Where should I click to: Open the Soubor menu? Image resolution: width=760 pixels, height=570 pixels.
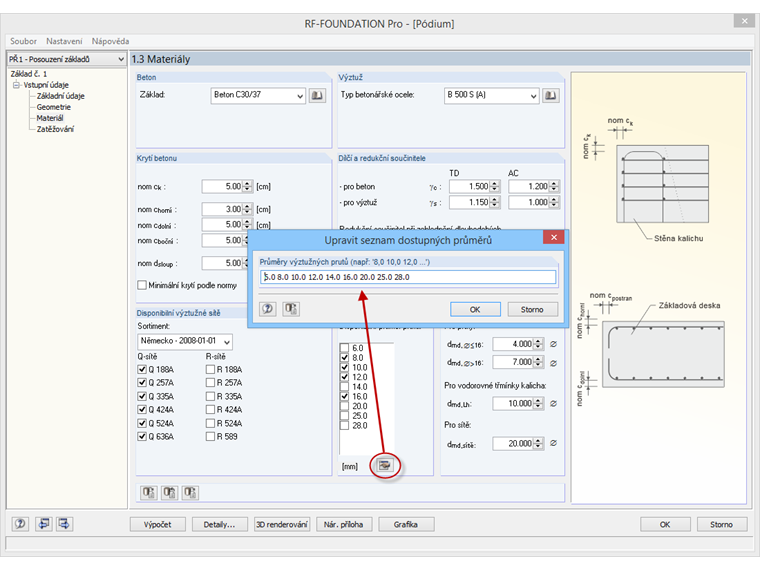[x=23, y=41]
